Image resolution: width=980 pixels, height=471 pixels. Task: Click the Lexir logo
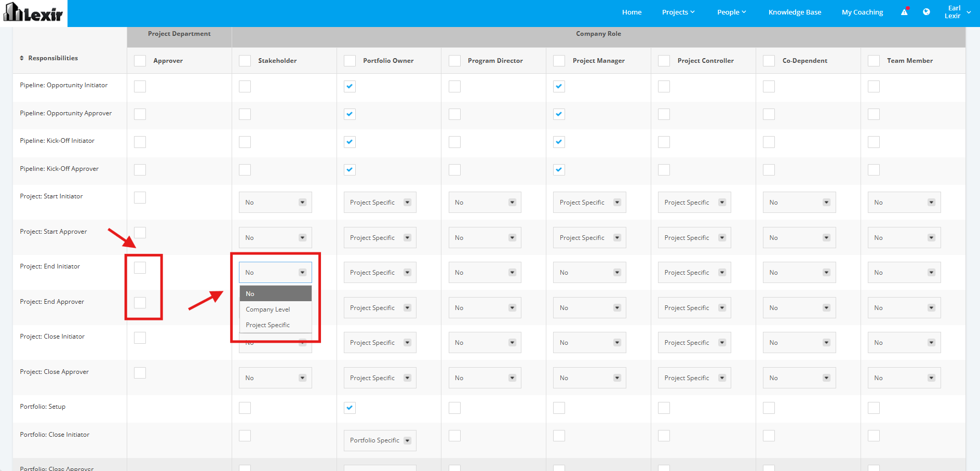tap(33, 12)
